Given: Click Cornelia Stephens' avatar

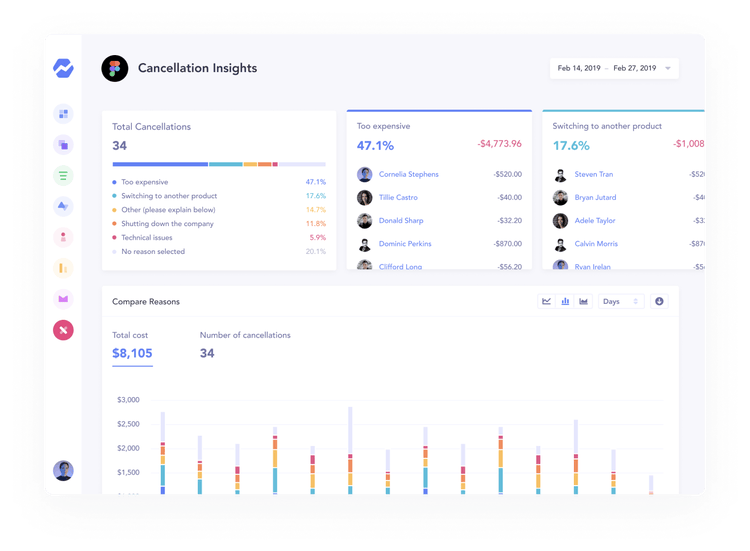Looking at the screenshot, I should (x=364, y=174).
